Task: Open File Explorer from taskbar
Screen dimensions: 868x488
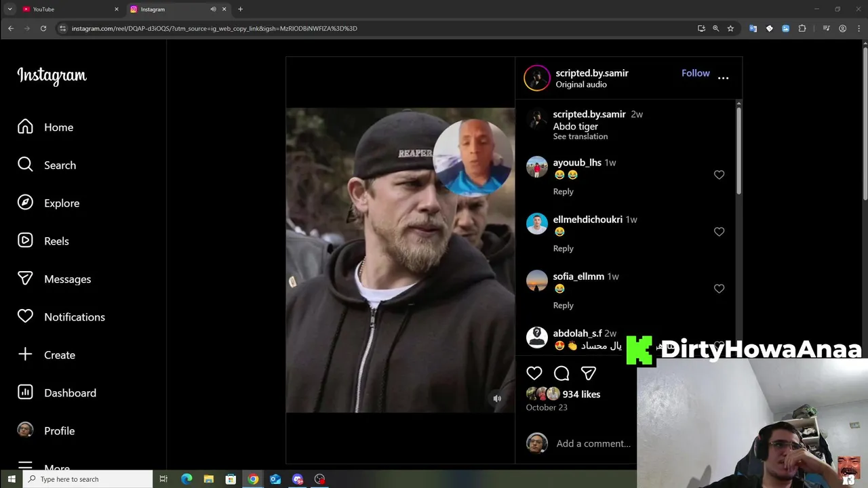Action: pyautogui.click(x=209, y=479)
